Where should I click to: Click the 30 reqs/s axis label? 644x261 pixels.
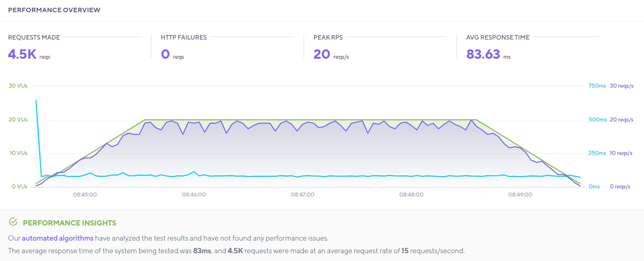coord(621,86)
